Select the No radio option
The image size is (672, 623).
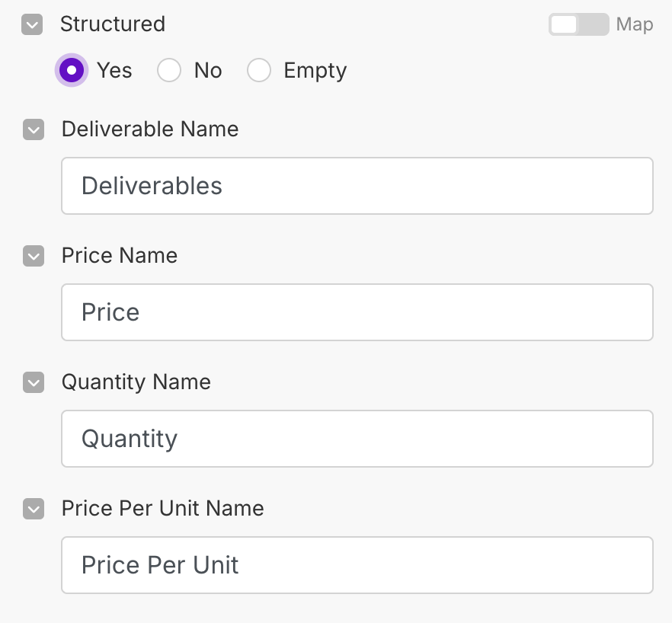pyautogui.click(x=169, y=70)
